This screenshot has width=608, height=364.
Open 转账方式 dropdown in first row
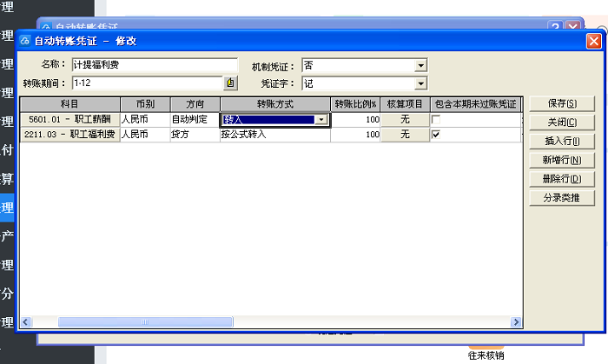(321, 120)
